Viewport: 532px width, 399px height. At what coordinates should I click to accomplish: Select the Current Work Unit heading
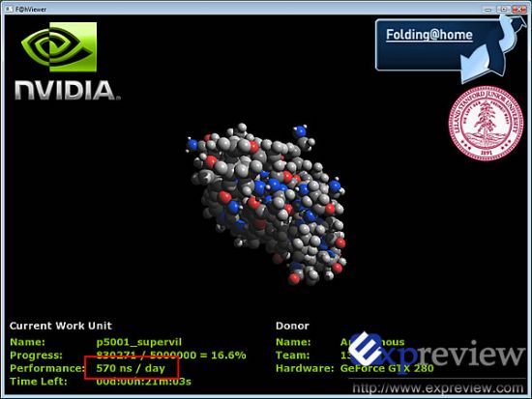tap(61, 326)
